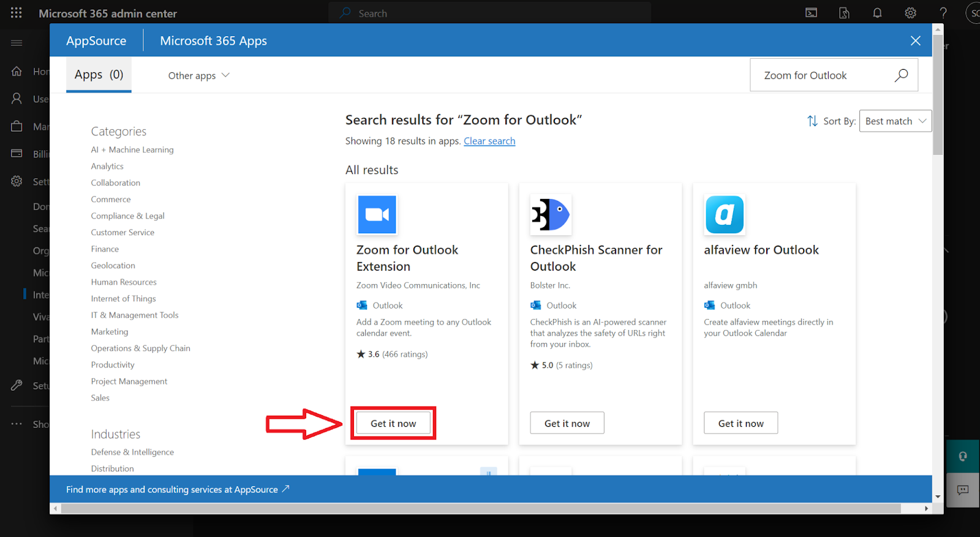This screenshot has width=980, height=537.
Task: Open Setup wrench icon in sidebar
Action: tap(17, 385)
